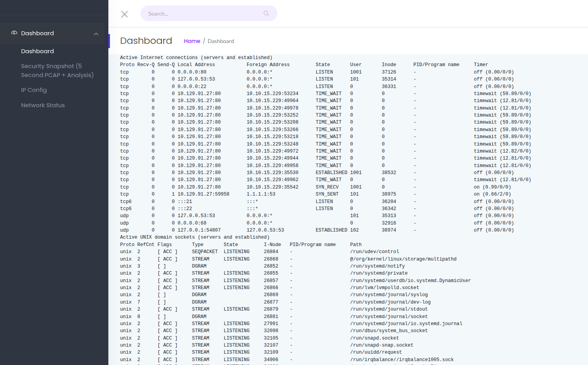Click the SYN_RECV state entry

[327, 187]
